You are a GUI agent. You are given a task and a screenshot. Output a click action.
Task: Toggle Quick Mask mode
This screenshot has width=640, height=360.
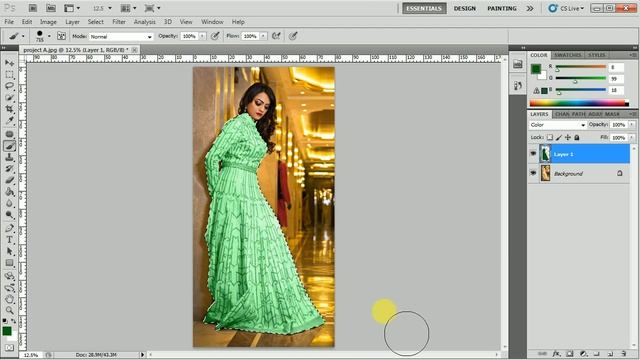pyautogui.click(x=9, y=348)
